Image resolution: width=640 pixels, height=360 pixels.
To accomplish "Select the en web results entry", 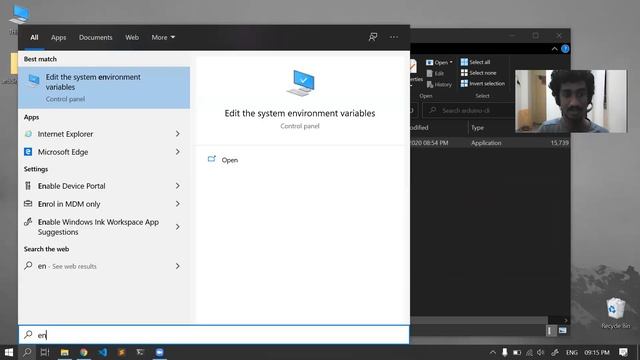I will (67, 266).
